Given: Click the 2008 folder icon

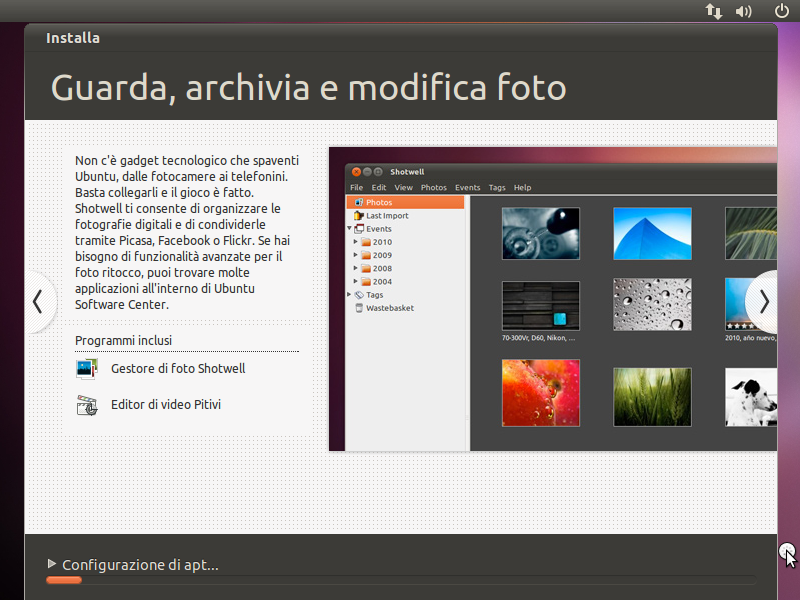Looking at the screenshot, I should (366, 268).
